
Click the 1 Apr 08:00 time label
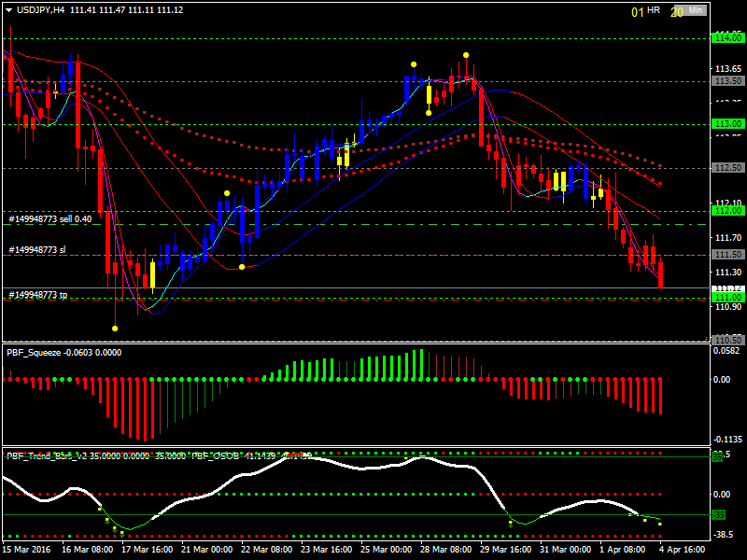[x=623, y=549]
